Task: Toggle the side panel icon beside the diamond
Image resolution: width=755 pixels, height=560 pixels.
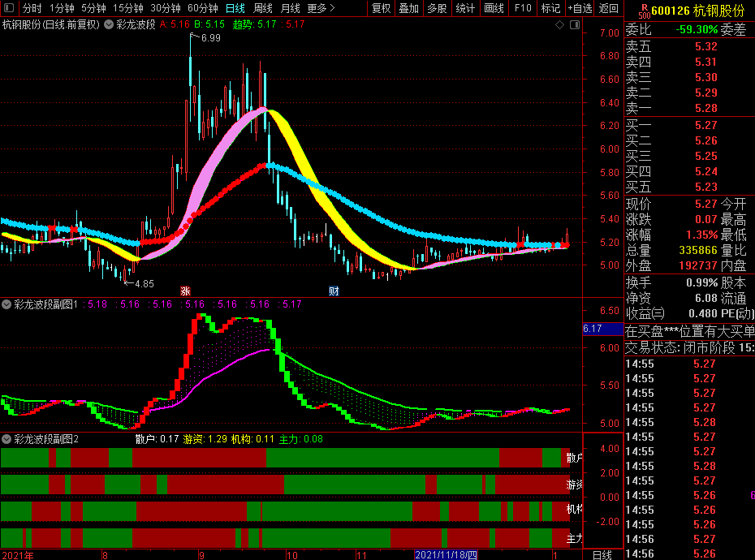Action: (x=574, y=25)
